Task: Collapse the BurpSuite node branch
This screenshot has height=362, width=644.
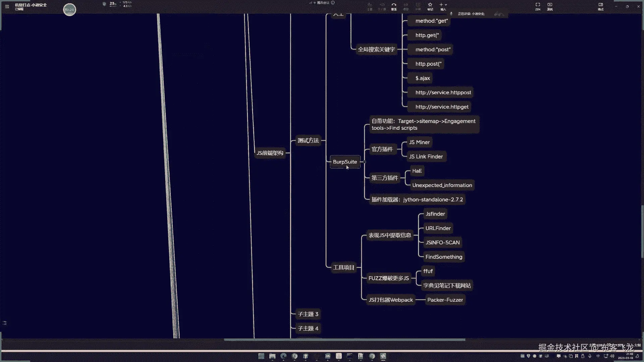Action: pyautogui.click(x=365, y=162)
